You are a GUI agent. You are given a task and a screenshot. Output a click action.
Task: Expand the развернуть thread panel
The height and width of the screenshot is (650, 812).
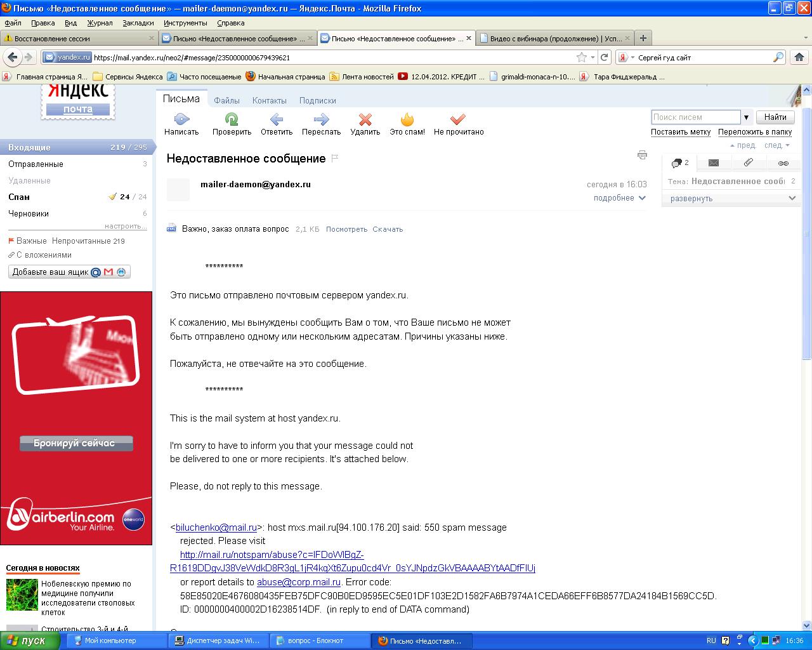pos(731,198)
